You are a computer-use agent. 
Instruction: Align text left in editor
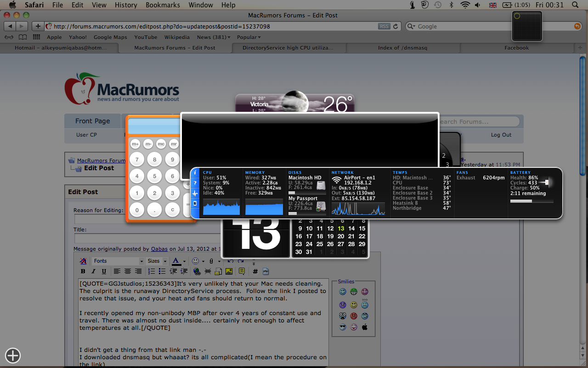(x=117, y=271)
